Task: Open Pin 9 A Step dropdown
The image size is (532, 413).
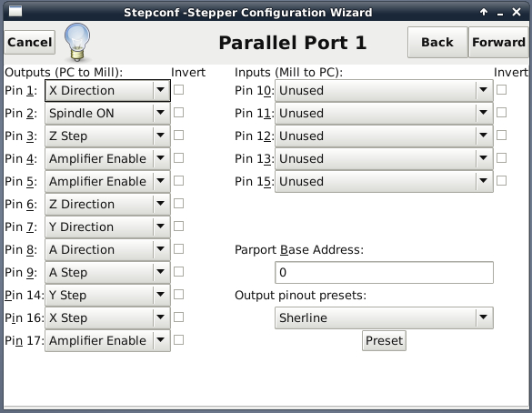Action: pos(107,273)
